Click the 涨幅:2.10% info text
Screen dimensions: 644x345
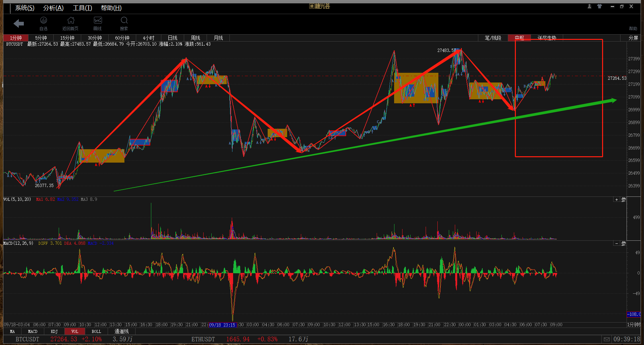171,44
